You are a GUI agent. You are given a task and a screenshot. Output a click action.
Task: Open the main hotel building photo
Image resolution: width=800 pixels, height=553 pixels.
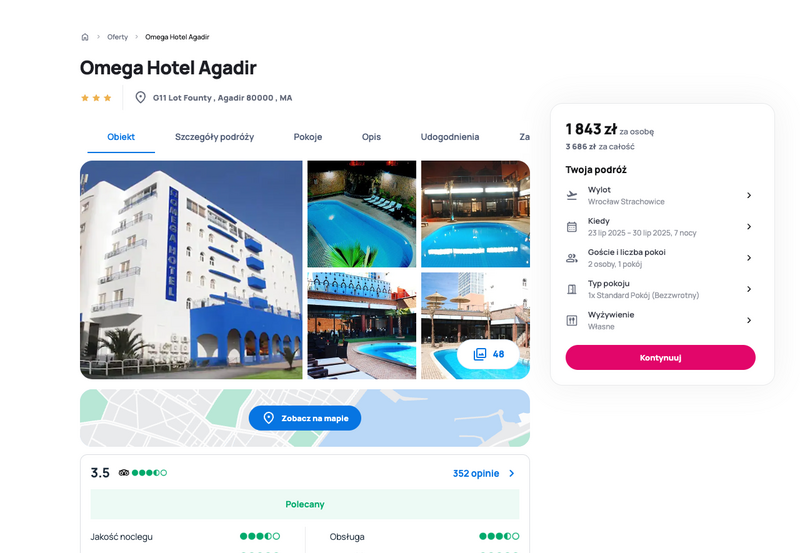pos(191,270)
